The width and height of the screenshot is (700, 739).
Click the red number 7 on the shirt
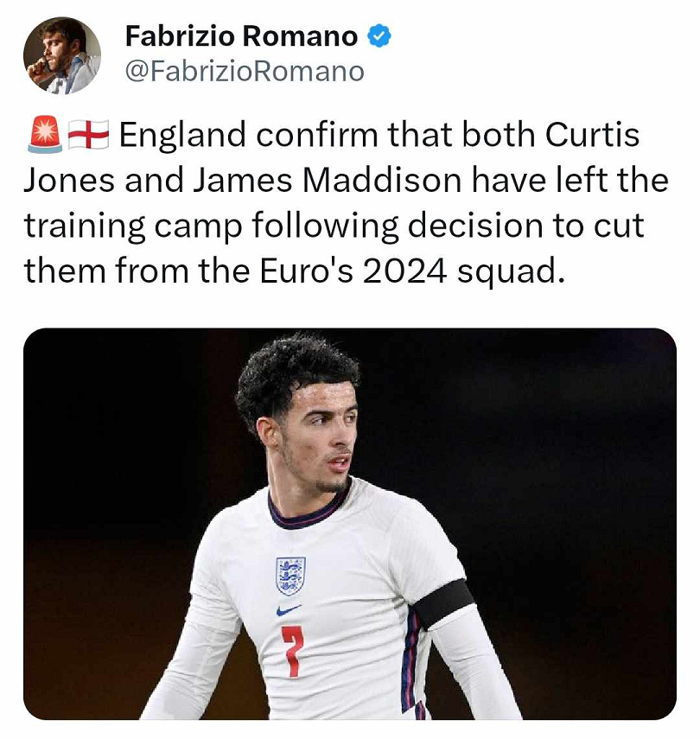[293, 652]
